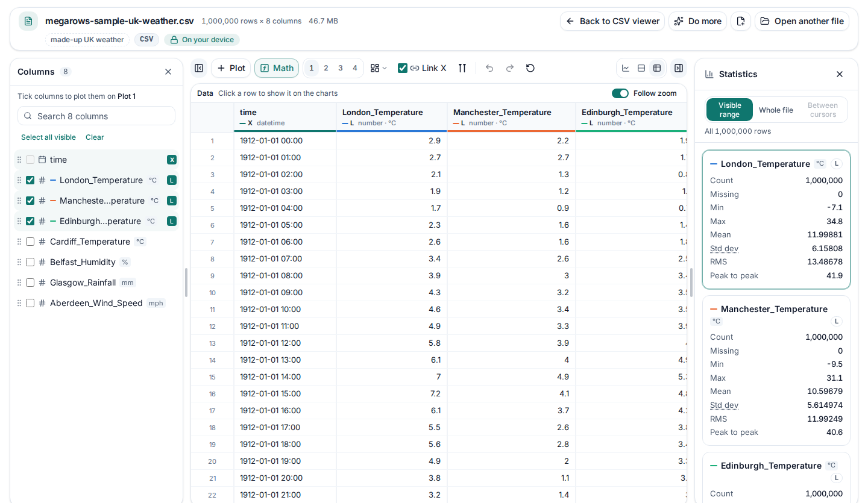Switch to chart-only view icon
Image resolution: width=868 pixels, height=503 pixels.
tap(626, 68)
